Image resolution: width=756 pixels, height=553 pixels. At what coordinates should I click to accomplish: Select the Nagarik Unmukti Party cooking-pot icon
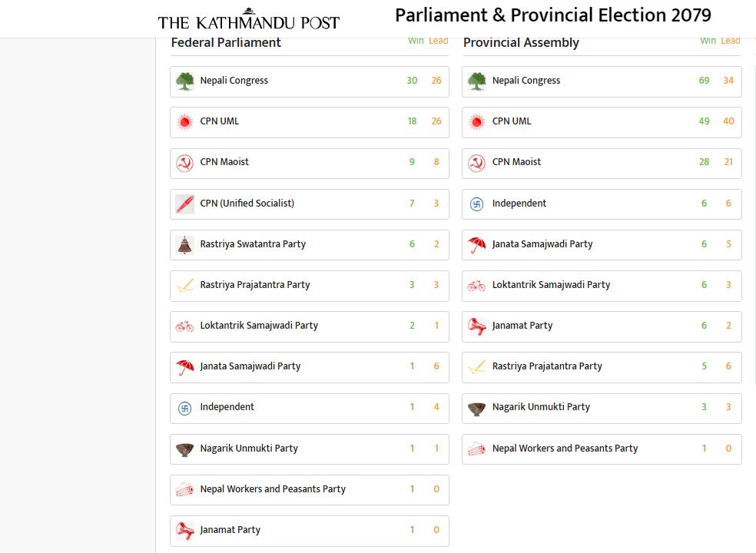[184, 449]
